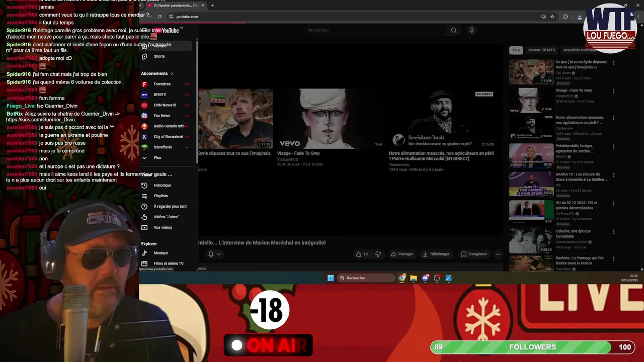644x362 pixels.
Task: Open the YouTube logo home link
Action: point(167,30)
